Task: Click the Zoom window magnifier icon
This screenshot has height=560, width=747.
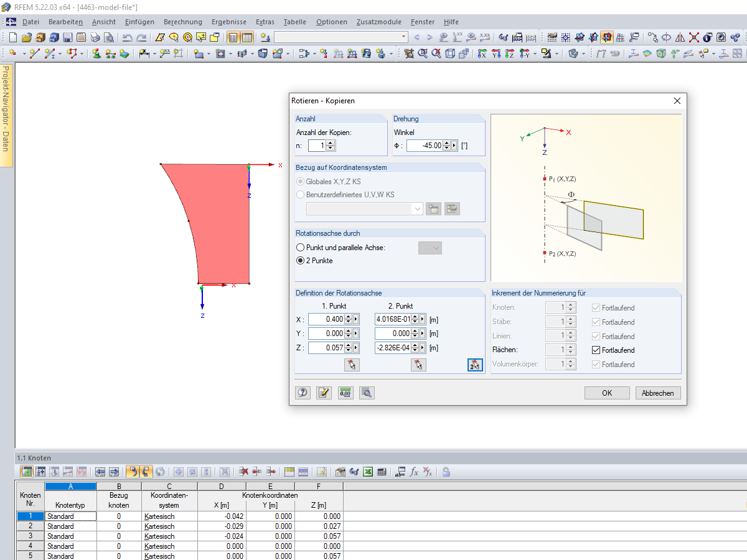Action: [422, 54]
